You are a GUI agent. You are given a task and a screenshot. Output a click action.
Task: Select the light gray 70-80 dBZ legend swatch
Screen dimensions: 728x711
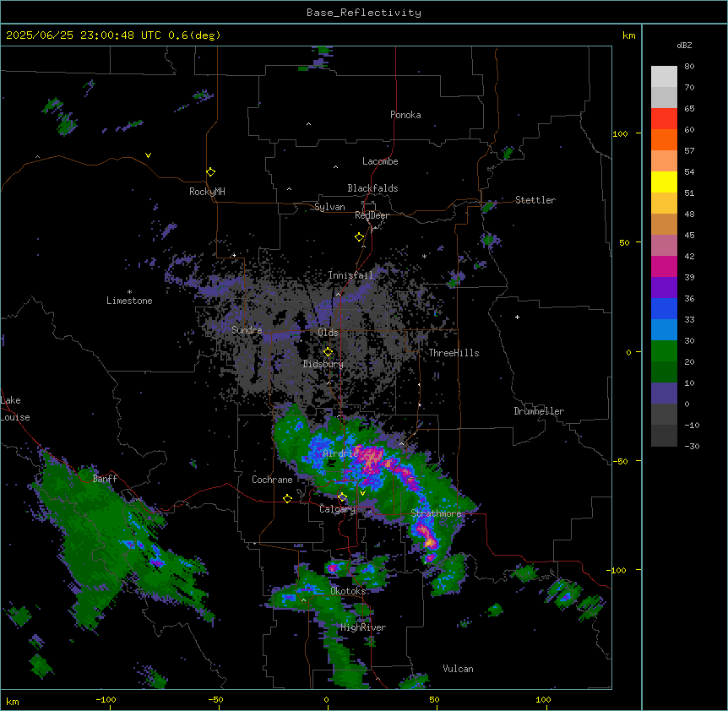point(664,77)
